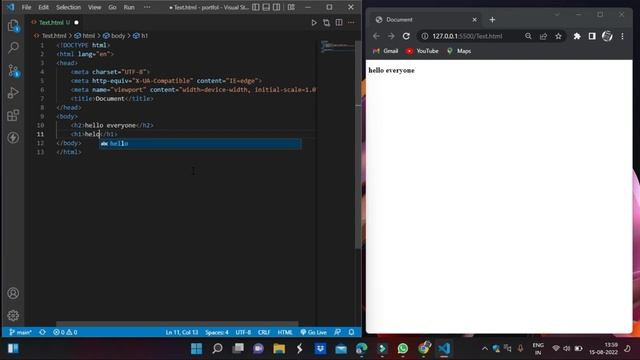The height and width of the screenshot is (360, 640).
Task: Toggle panel layout icon in title bar
Action: click(266, 7)
